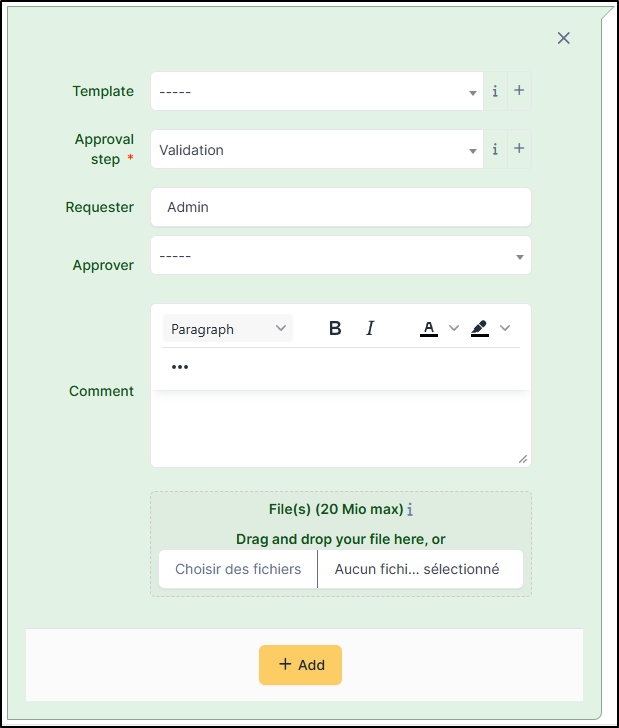This screenshot has width=619, height=728.
Task: Close the approval form with X
Action: (564, 38)
